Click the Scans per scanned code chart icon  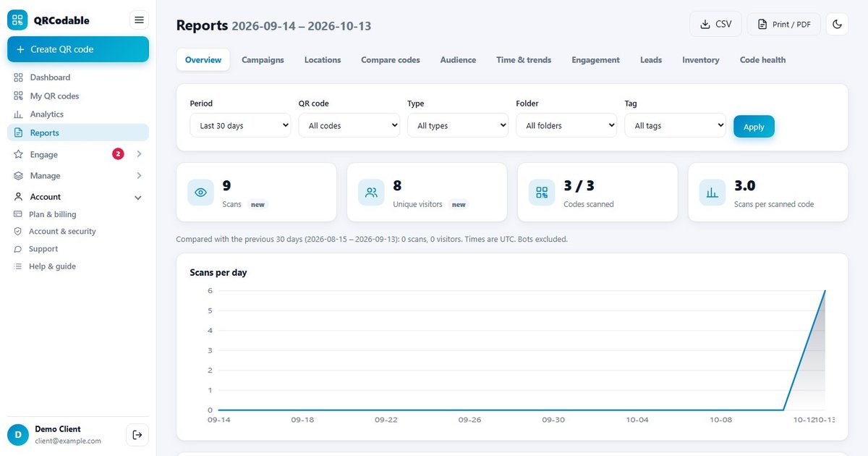tap(713, 193)
